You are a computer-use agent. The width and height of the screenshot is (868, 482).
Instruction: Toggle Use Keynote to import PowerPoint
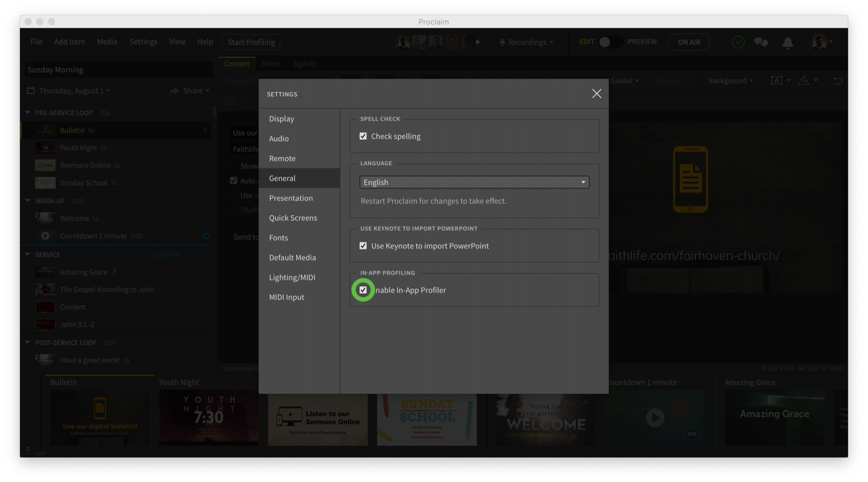[363, 246]
